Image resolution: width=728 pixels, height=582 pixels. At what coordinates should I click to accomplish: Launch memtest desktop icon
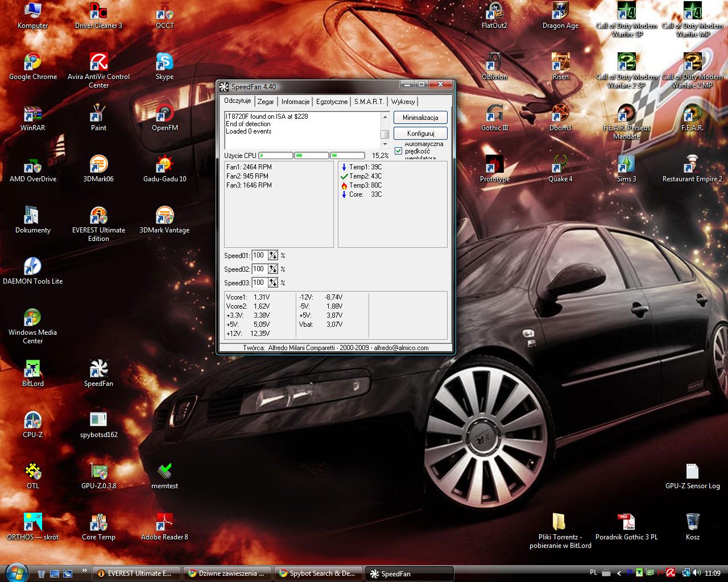point(164,476)
